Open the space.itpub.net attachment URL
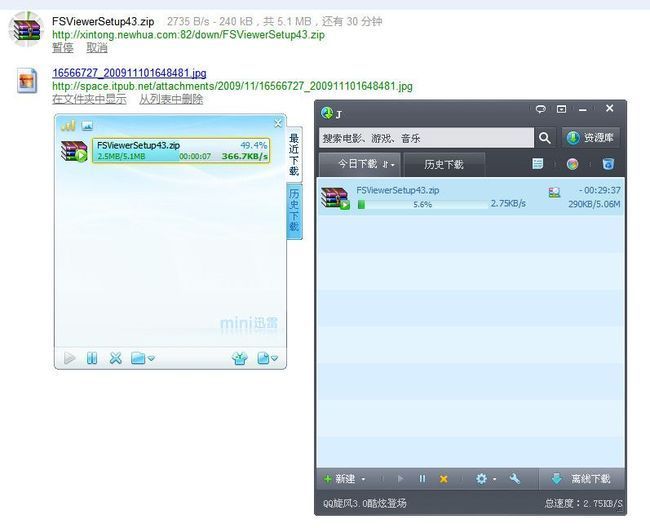650x528 pixels. tap(232, 86)
